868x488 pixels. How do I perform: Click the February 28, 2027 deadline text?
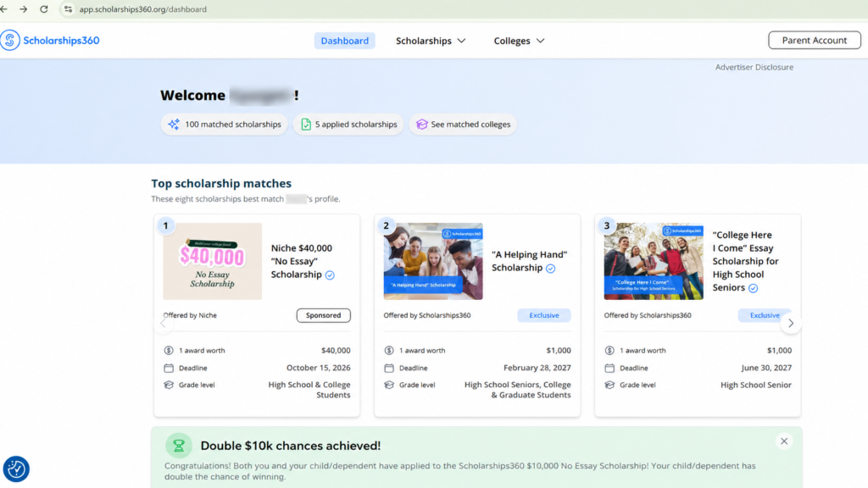pos(537,368)
